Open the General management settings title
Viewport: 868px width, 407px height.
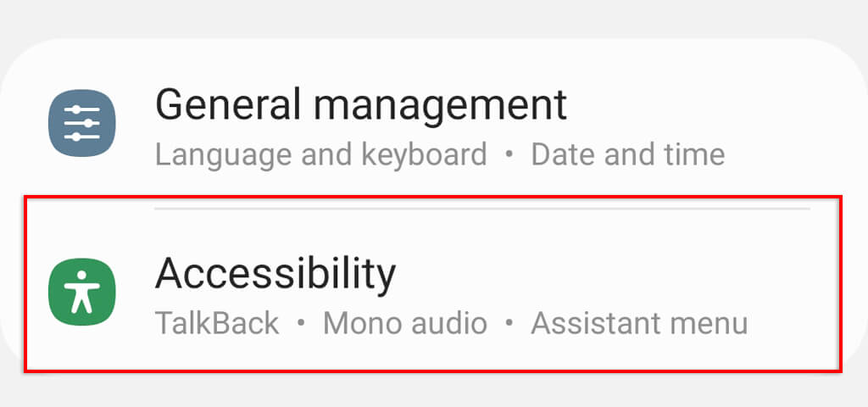(361, 104)
